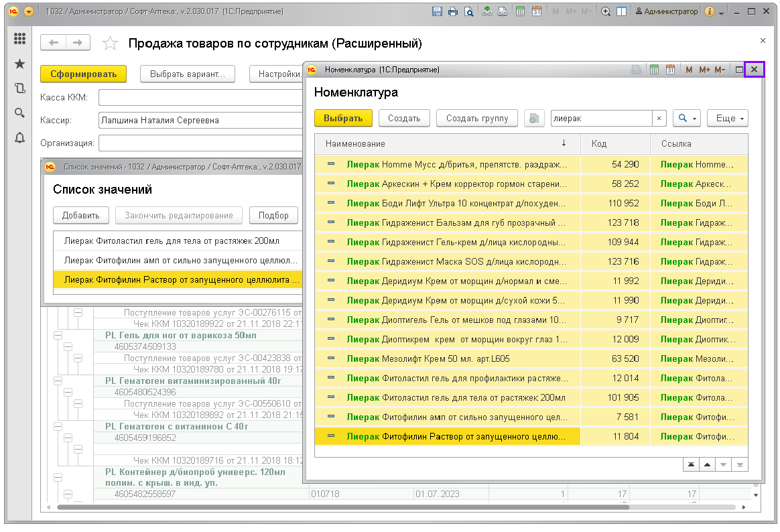Click the Сформировать report button
780x532 pixels.
coord(83,74)
